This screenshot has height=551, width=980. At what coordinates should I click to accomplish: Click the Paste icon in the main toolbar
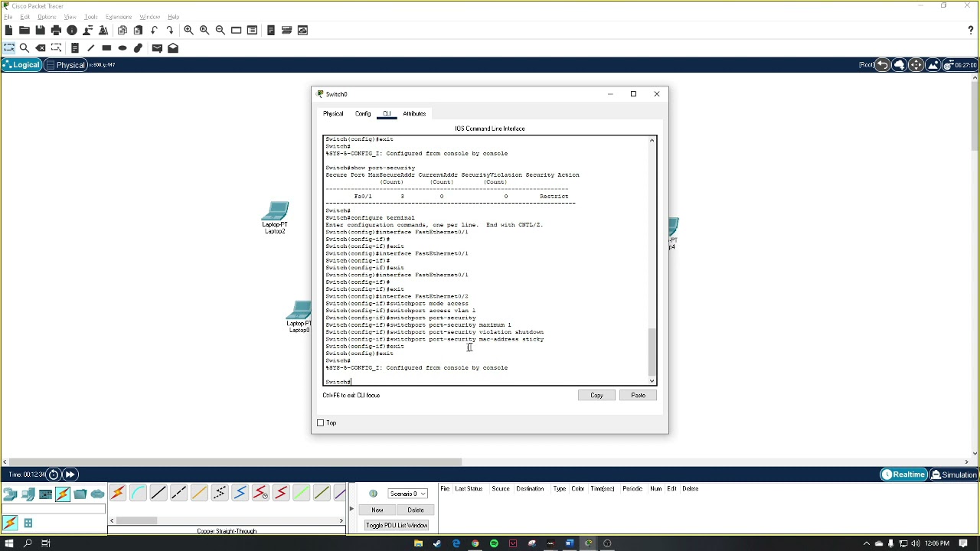[138, 31]
